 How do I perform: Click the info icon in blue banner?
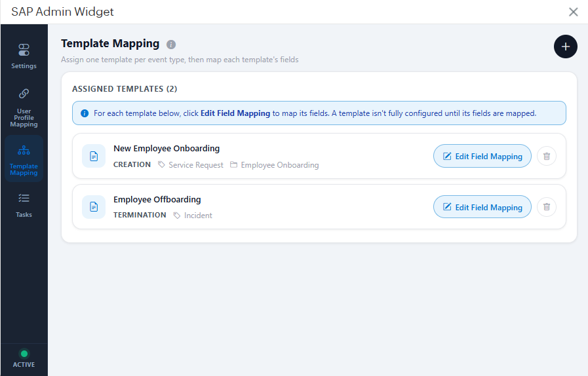pyautogui.click(x=85, y=113)
